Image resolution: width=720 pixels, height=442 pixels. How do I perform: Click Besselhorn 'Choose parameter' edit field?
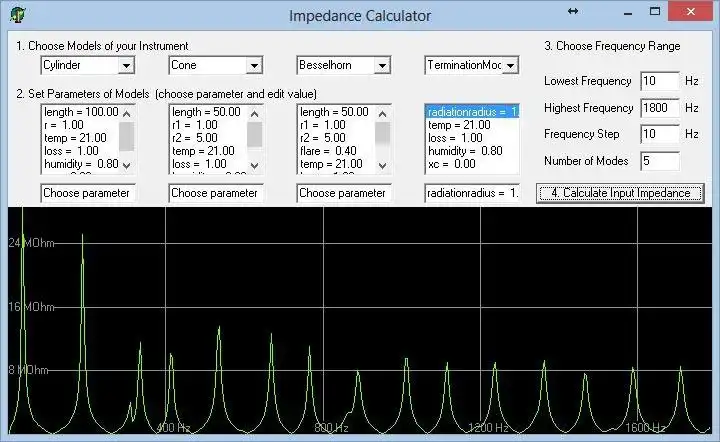point(344,193)
